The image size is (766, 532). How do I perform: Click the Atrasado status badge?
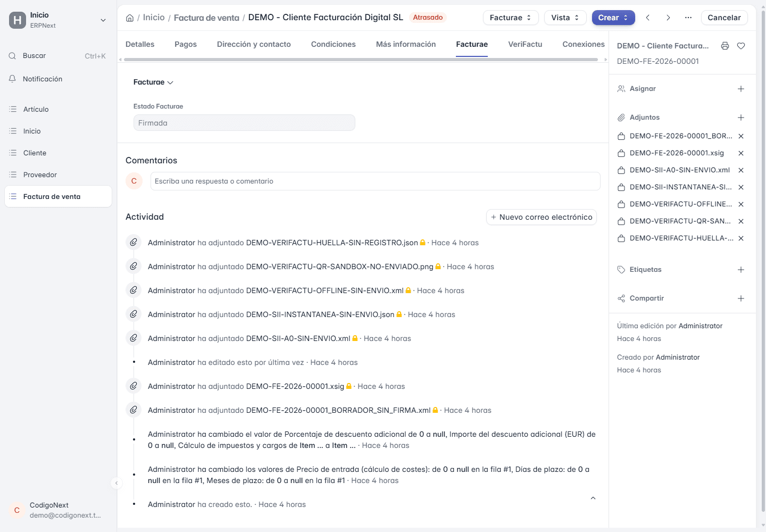[x=428, y=18]
